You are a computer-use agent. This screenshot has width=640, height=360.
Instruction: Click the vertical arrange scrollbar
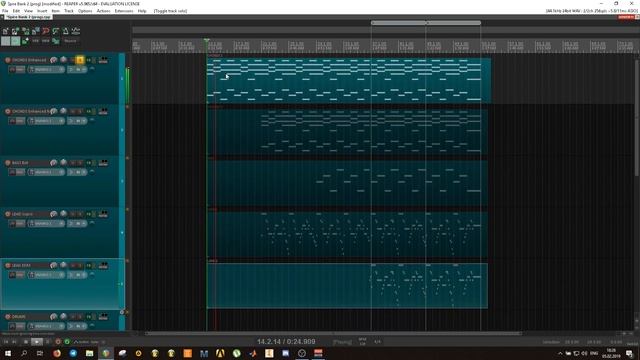coord(637,118)
